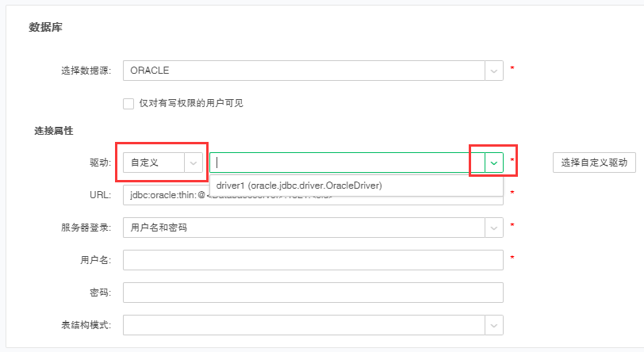Click the 连接属性 section heading

click(54, 131)
